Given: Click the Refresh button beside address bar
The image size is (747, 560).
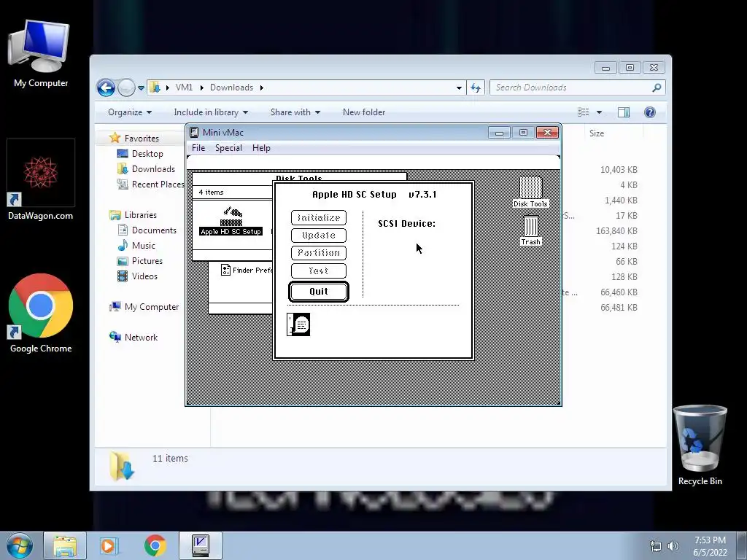Looking at the screenshot, I should pyautogui.click(x=476, y=87).
